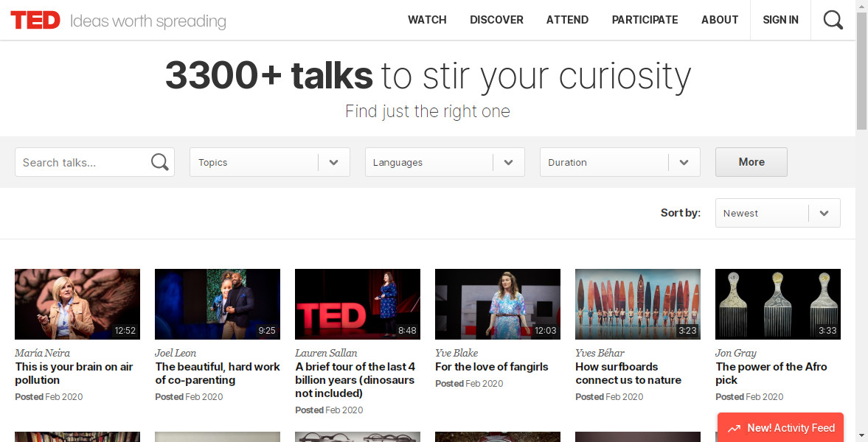This screenshot has width=868, height=442.
Task: Open Yve Blake fangirls thumbnail
Action: pos(498,304)
